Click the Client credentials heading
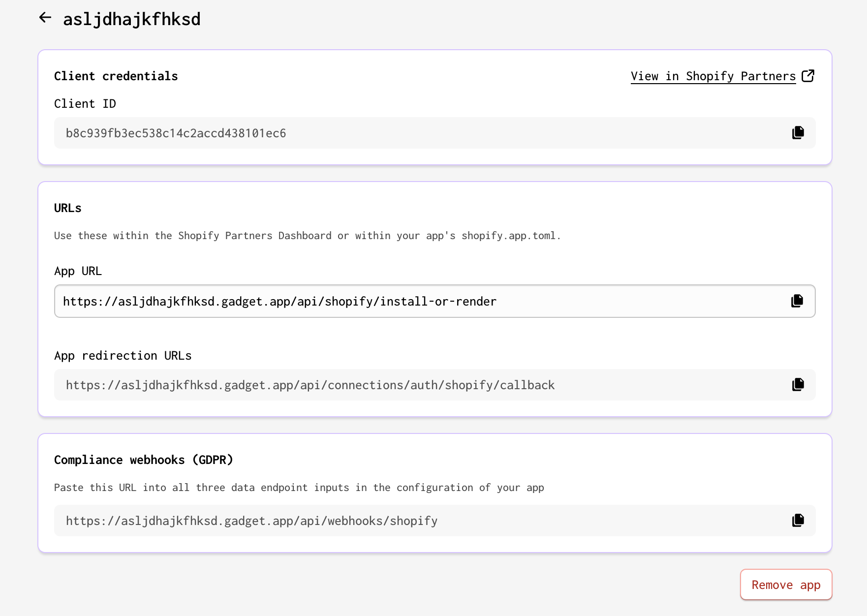 [x=116, y=76]
